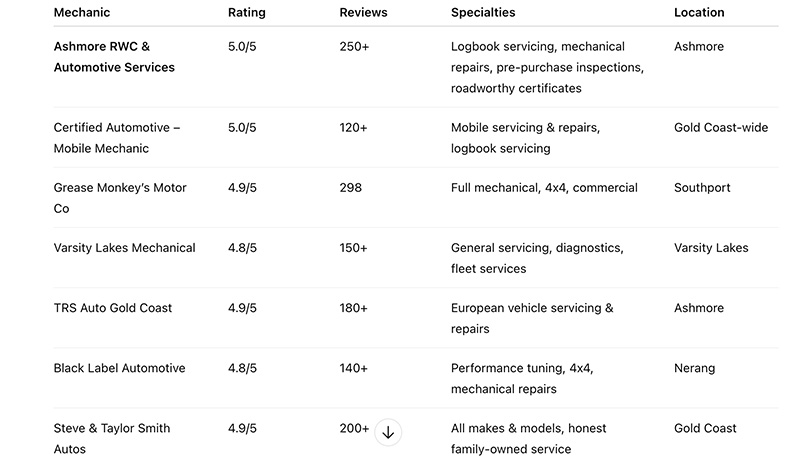
Task: Click the Nerang location cell
Action: pyautogui.click(x=694, y=368)
